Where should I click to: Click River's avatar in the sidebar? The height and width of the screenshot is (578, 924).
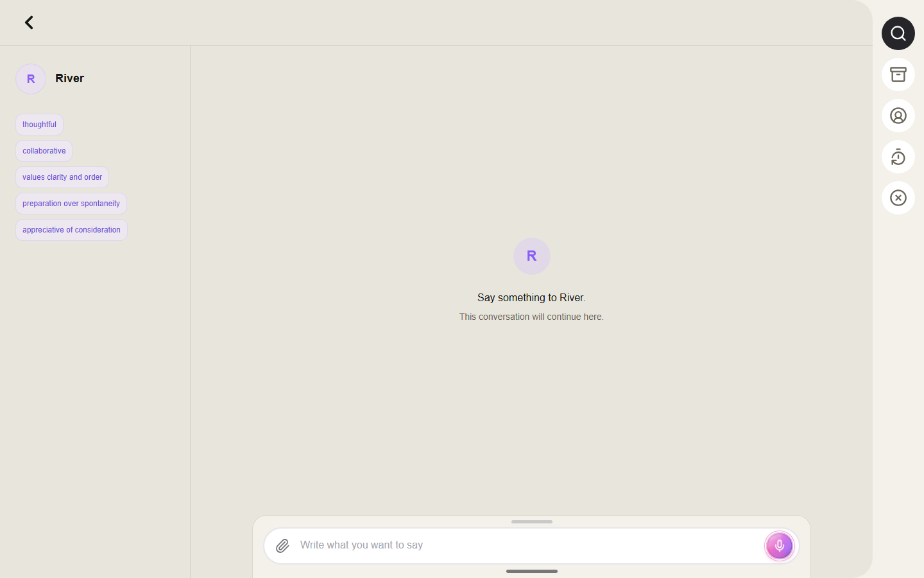point(31,79)
